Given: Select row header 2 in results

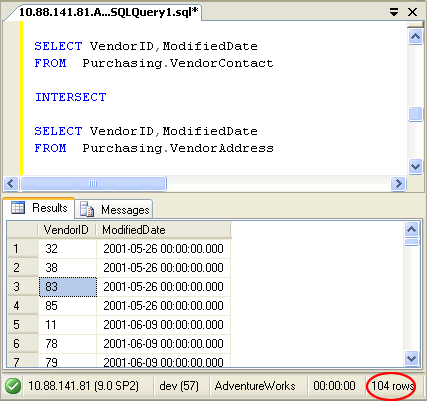Looking at the screenshot, I should click(23, 268).
